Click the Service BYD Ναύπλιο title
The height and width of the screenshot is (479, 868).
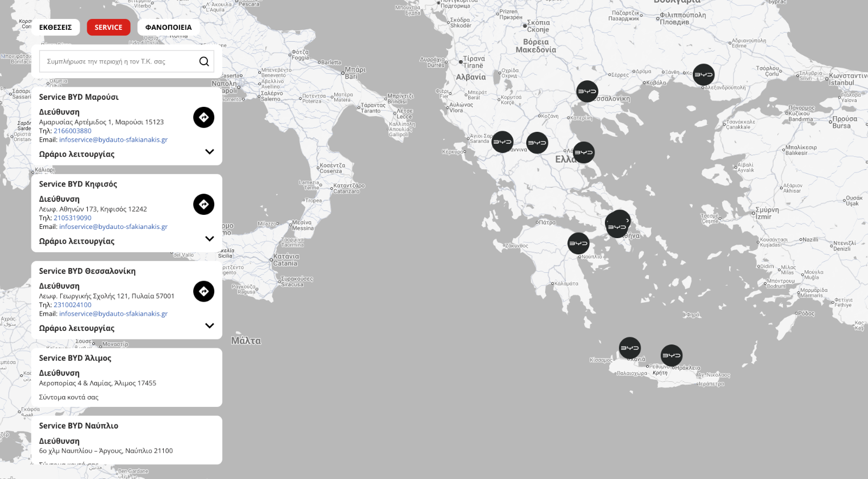point(79,426)
